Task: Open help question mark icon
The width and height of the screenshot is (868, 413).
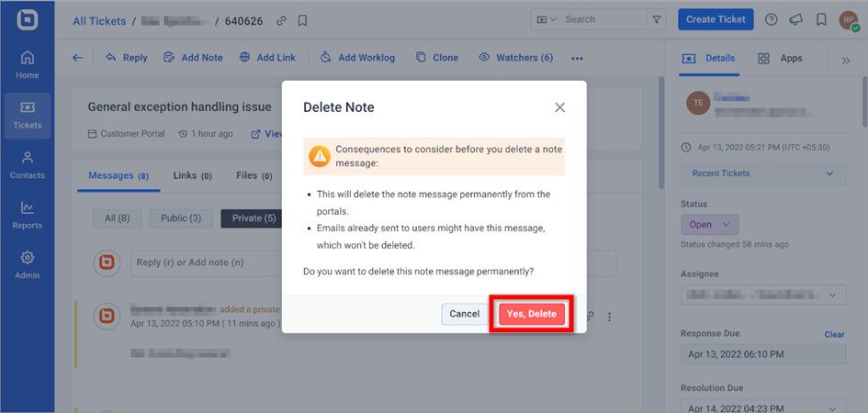Action: [x=772, y=19]
